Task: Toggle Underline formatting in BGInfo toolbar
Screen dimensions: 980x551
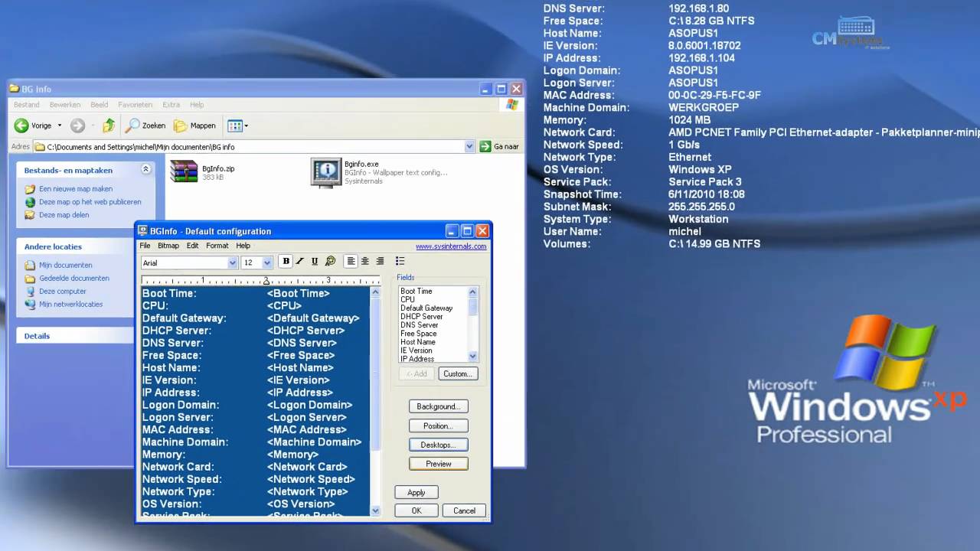Action: tap(315, 262)
